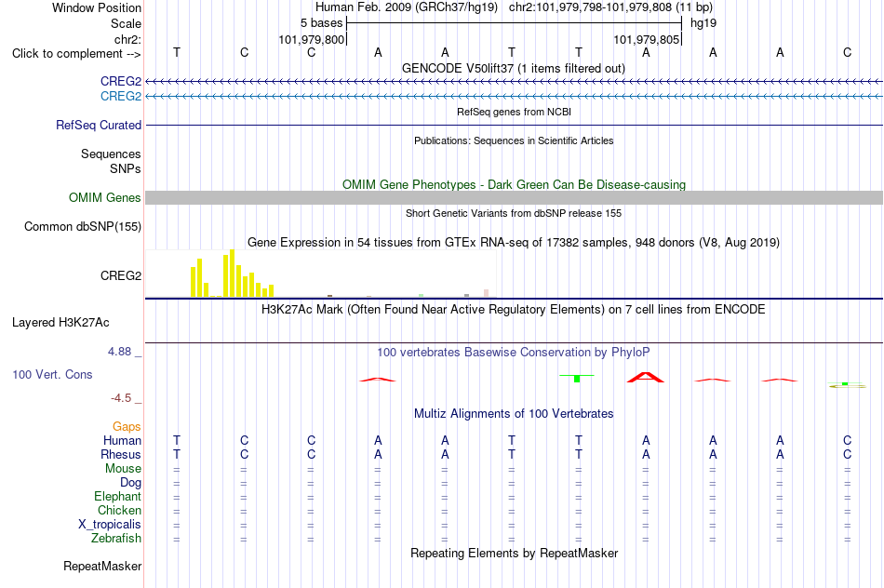Viewport: 884px width, 588px height.
Task: Click the 'RefSeq genes from NCBI' title
Action: click(514, 112)
